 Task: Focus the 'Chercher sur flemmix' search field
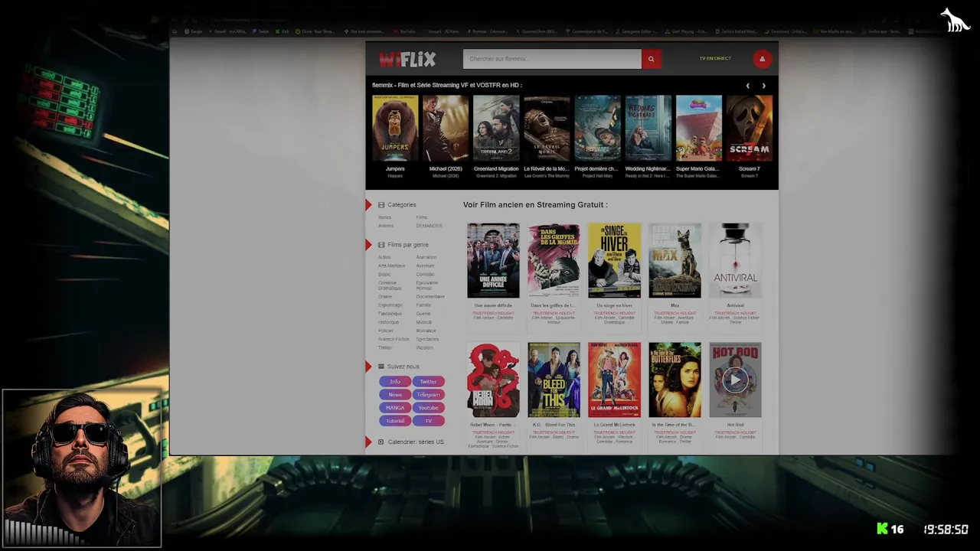[552, 59]
